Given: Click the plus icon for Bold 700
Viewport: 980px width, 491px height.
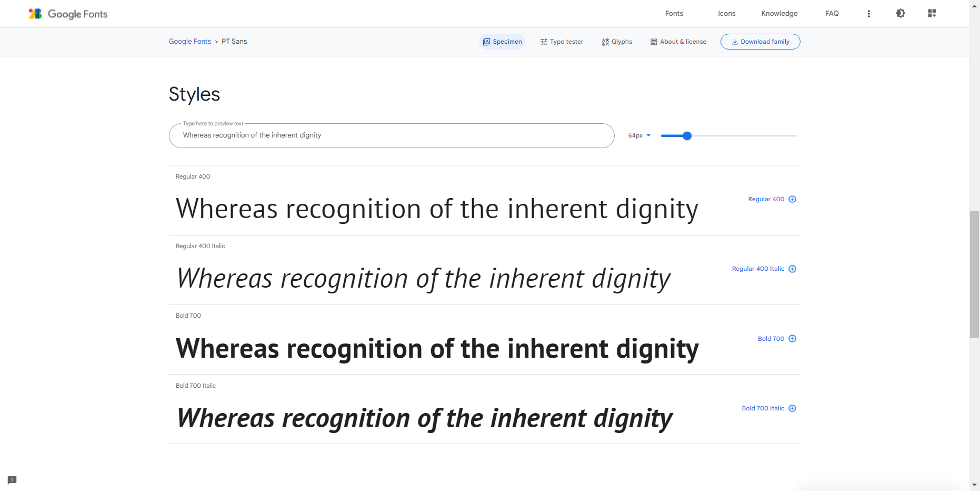Looking at the screenshot, I should click(792, 339).
